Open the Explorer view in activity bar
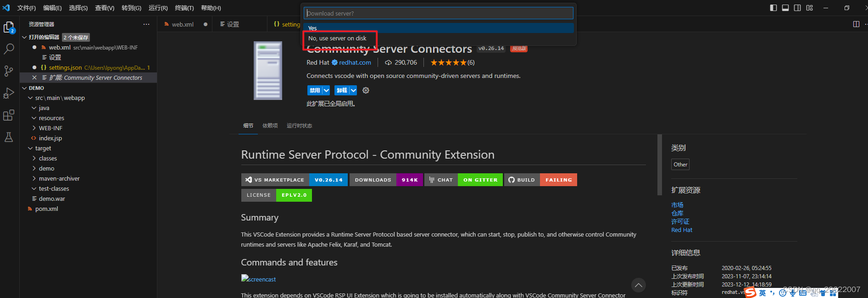 [x=9, y=28]
